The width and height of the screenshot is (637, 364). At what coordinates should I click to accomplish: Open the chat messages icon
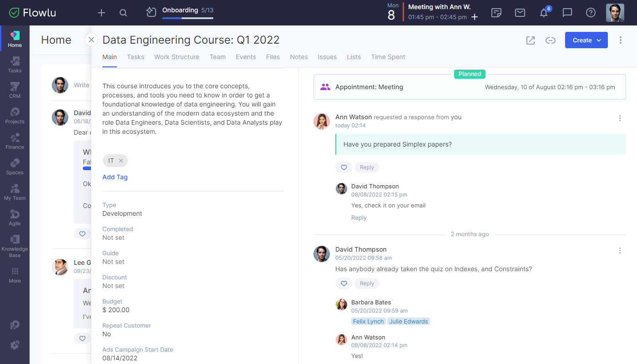point(567,13)
